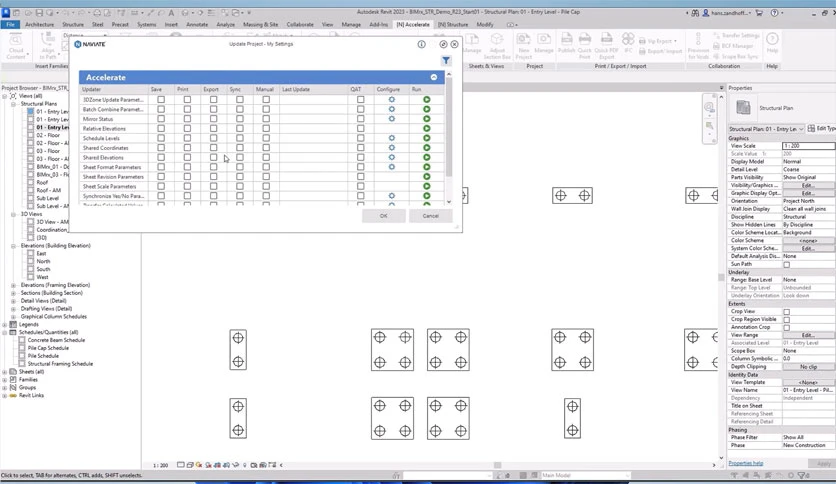The height and width of the screenshot is (484, 836).
Task: Click OK in Update Project dialog
Action: [x=383, y=216]
